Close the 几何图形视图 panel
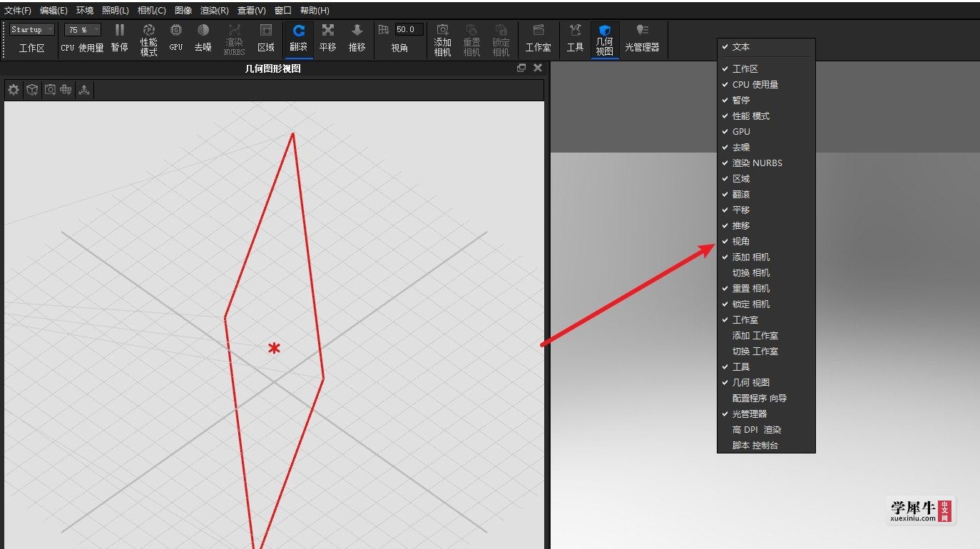Viewport: 980px width, 549px height. tap(538, 68)
